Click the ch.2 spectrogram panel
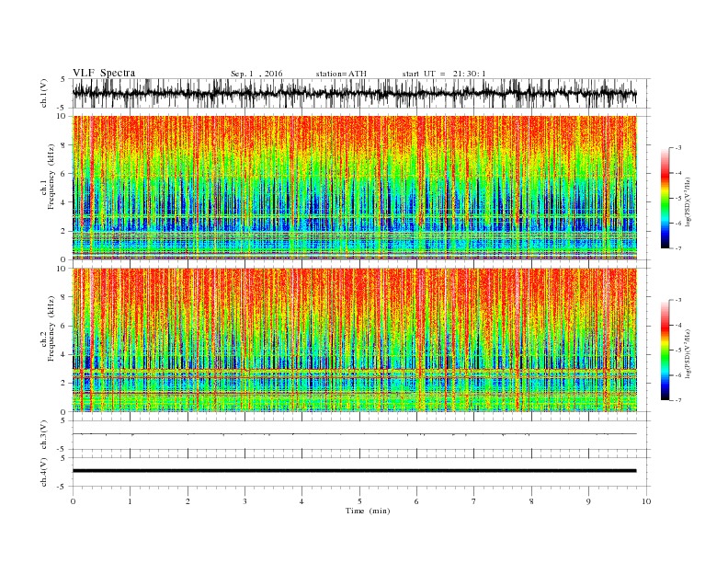The width and height of the screenshot is (728, 563). tap(355, 340)
